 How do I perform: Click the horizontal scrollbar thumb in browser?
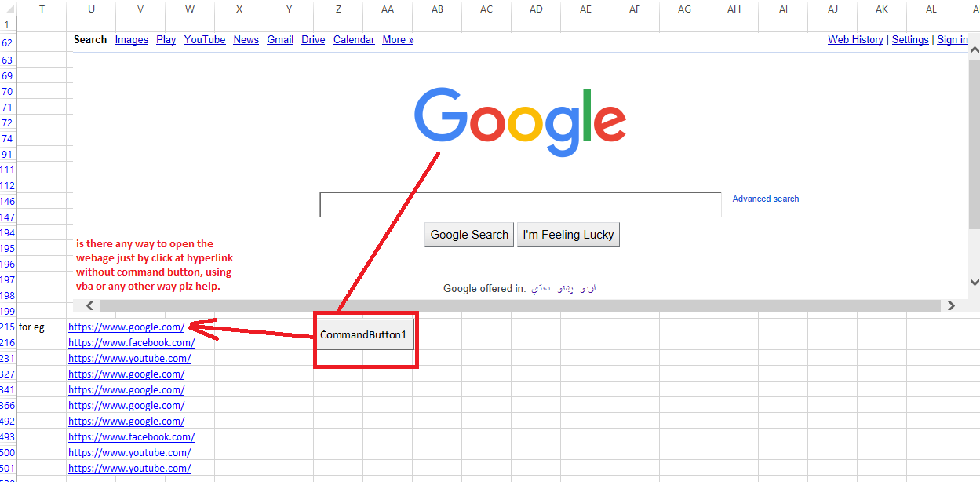click(x=519, y=305)
